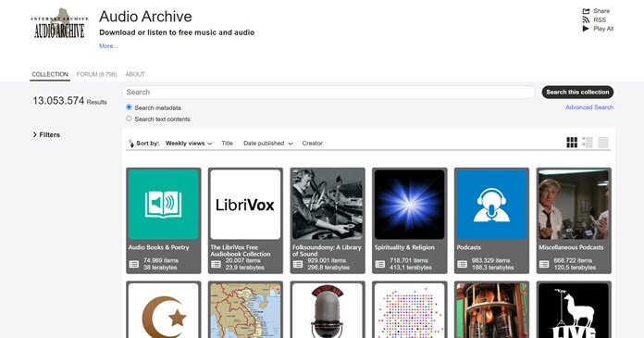Switch to COLLECTION tab
The height and width of the screenshot is (338, 644).
(x=50, y=74)
